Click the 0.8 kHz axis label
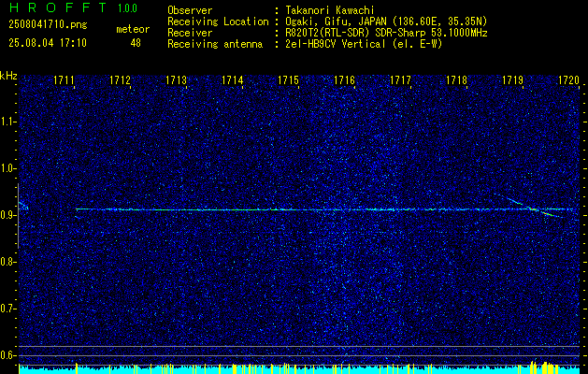 point(7,262)
